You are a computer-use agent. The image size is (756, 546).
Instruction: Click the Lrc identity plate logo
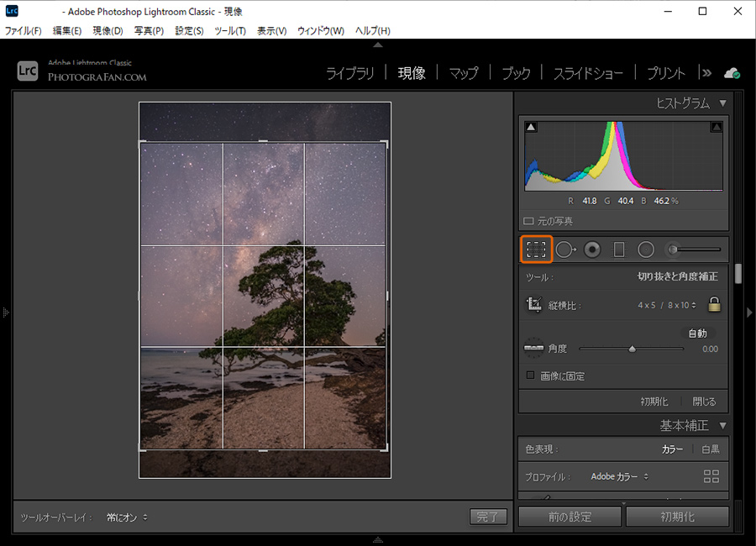point(28,71)
